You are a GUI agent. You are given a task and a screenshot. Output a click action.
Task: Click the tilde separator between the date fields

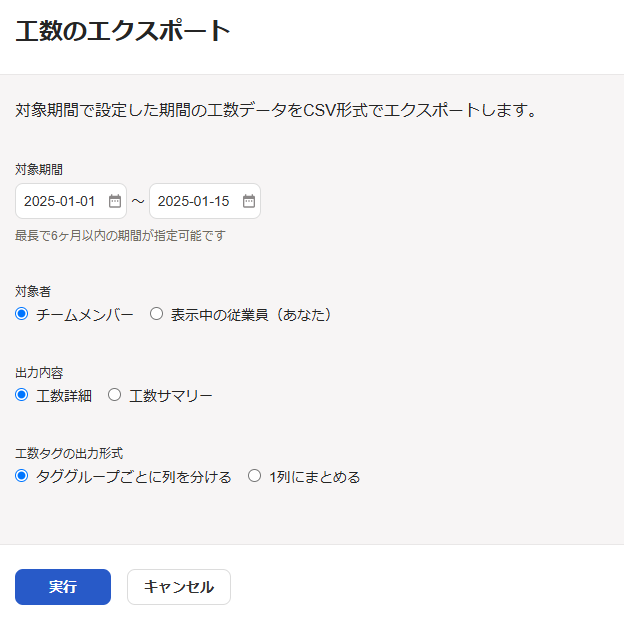pos(138,201)
